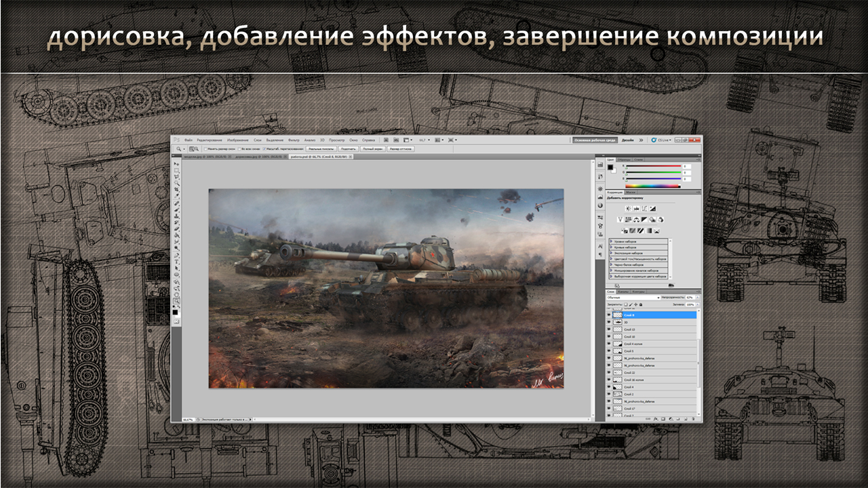Screen dimensions: 868x488
Task: Open the Фильтр menu
Action: pos(294,140)
